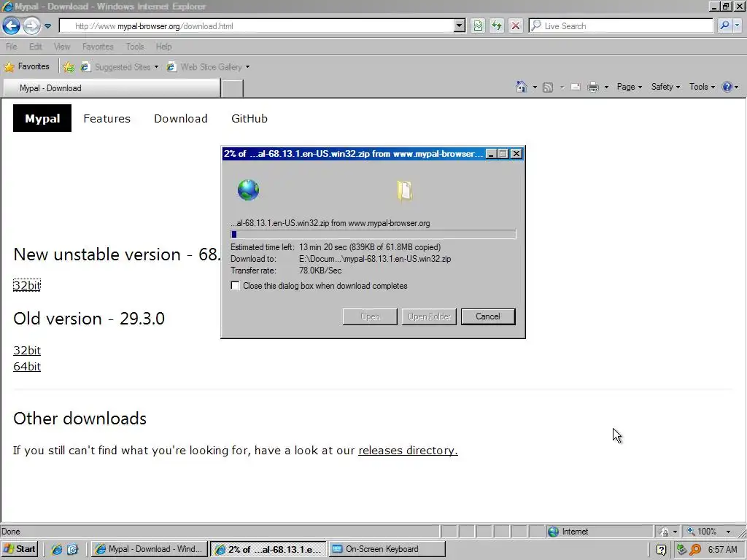Click the Mypal logo link

tap(42, 119)
